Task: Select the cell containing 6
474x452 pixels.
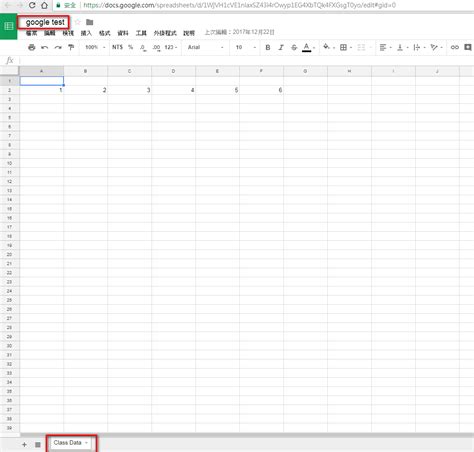Action: pyautogui.click(x=262, y=90)
